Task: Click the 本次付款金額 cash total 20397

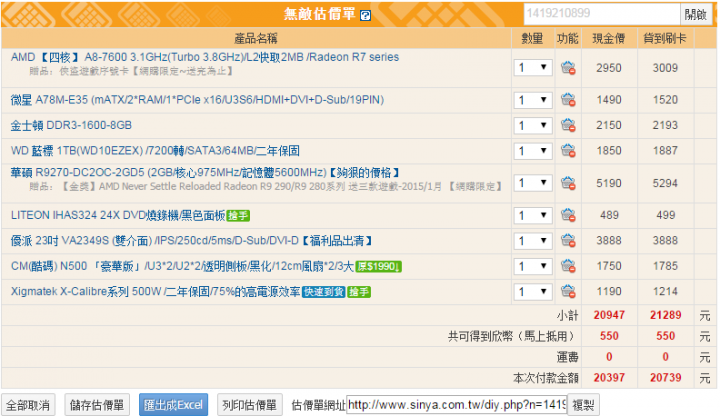Action: click(609, 377)
